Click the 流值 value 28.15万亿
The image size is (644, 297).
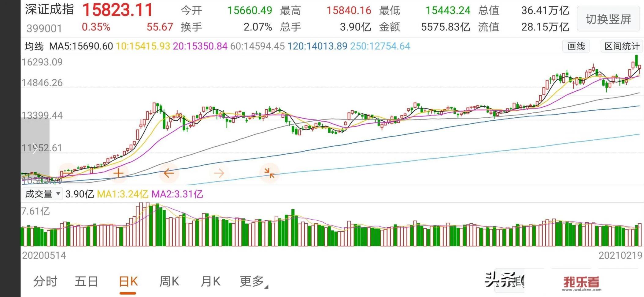click(545, 27)
